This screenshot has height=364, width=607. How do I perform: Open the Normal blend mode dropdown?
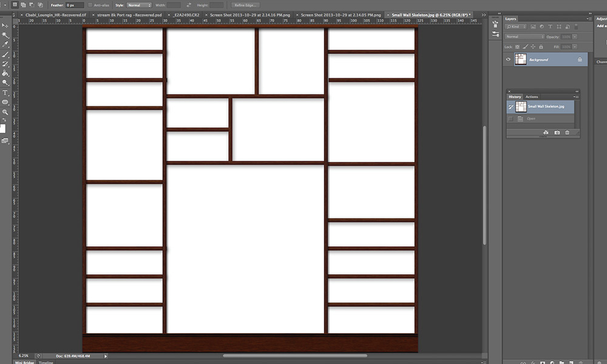(x=524, y=36)
